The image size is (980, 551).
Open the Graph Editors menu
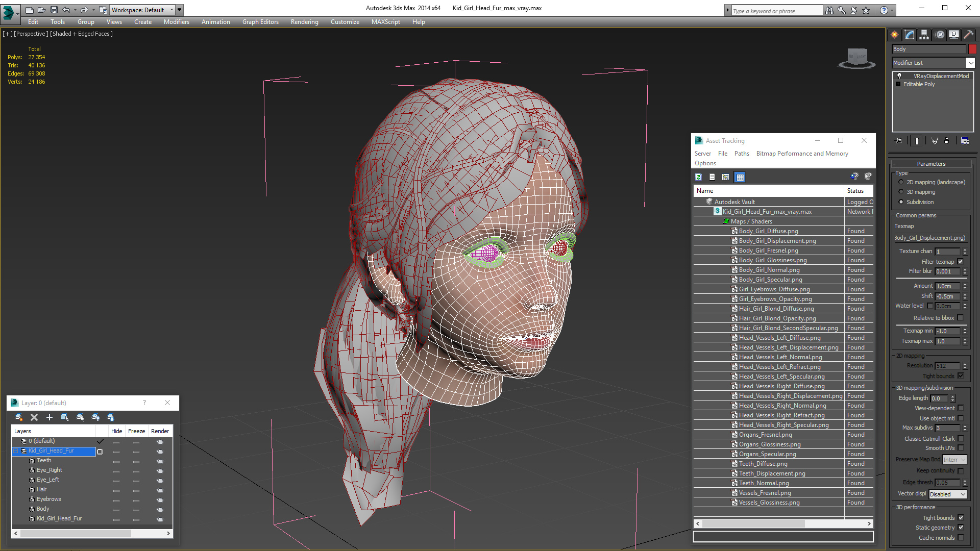coord(260,22)
